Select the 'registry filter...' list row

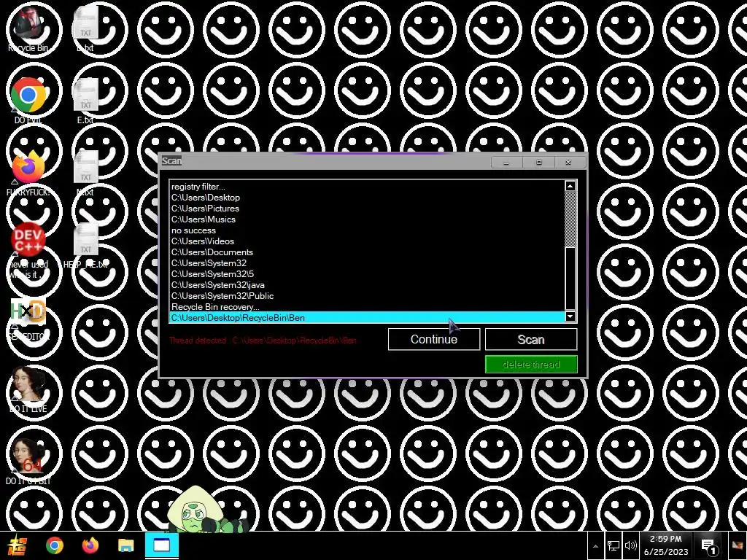point(367,186)
